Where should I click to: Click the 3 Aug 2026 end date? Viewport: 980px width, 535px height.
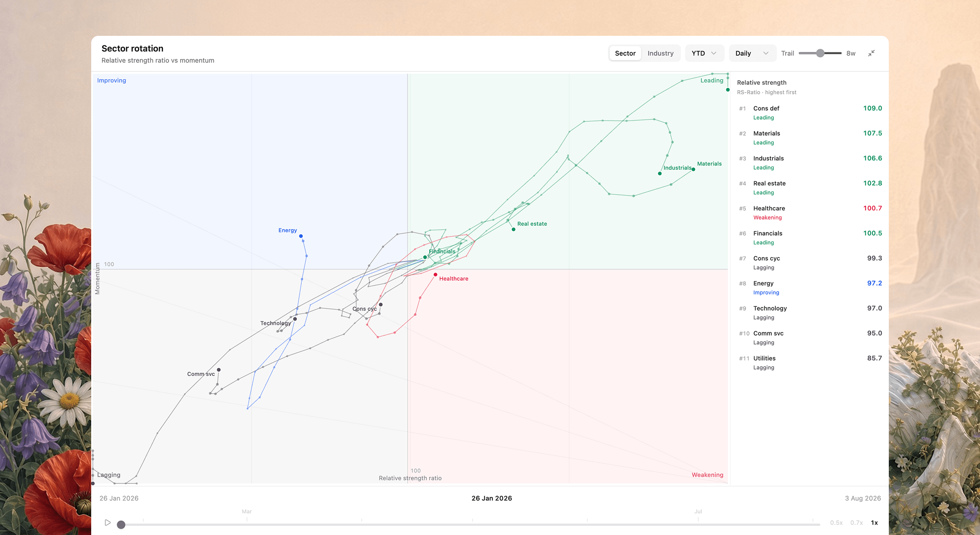point(862,498)
